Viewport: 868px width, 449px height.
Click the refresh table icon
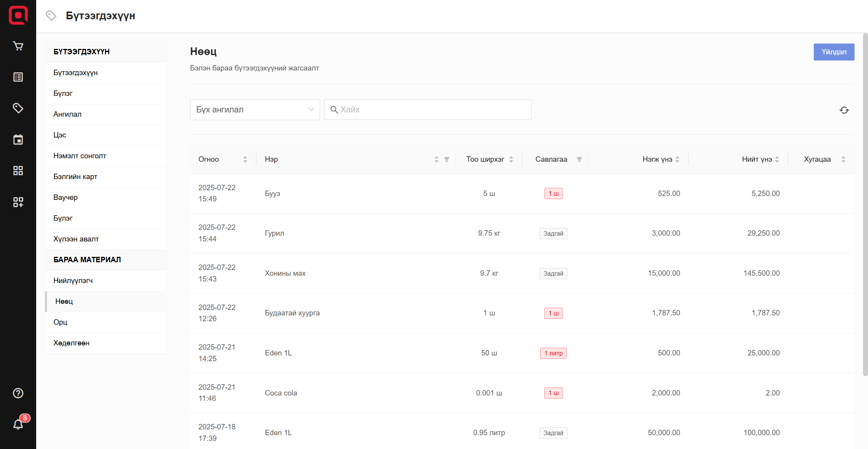[x=844, y=110]
